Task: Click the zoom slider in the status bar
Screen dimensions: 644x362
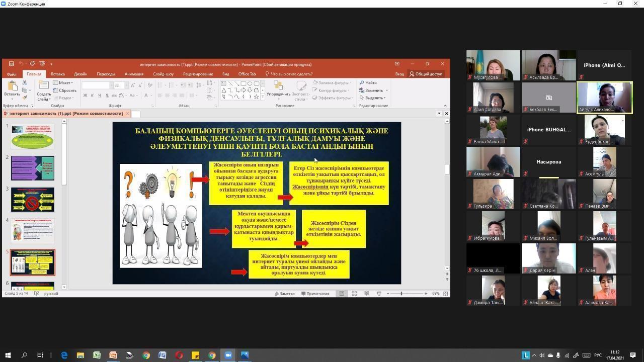Action: point(401,294)
